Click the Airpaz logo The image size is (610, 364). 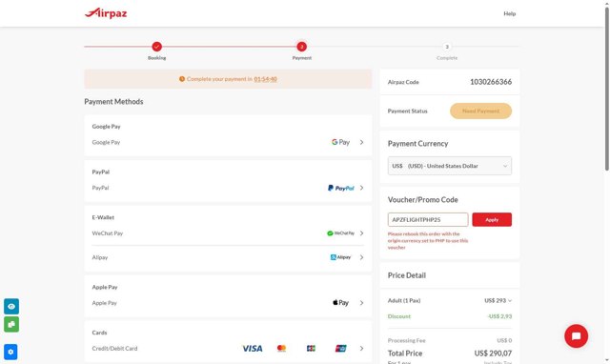point(106,13)
